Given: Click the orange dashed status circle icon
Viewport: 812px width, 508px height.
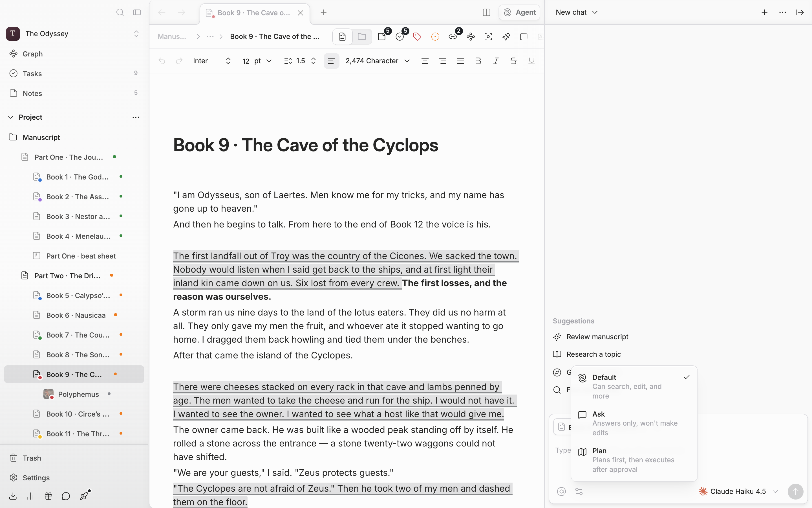Looking at the screenshot, I should pyautogui.click(x=435, y=37).
